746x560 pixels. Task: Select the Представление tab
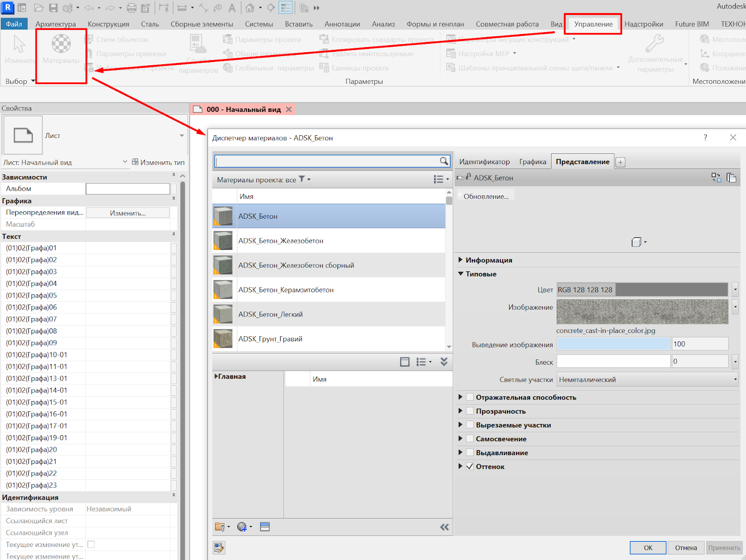(x=583, y=162)
